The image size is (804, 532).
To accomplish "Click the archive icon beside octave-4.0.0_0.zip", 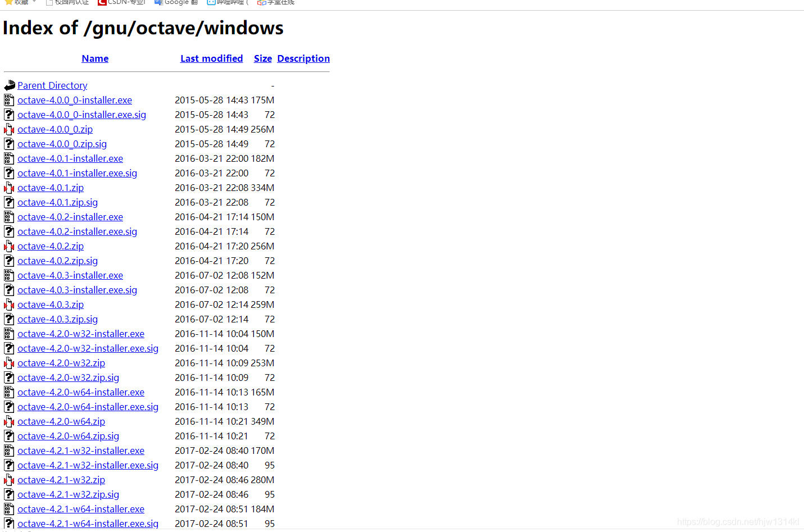I will (x=9, y=129).
